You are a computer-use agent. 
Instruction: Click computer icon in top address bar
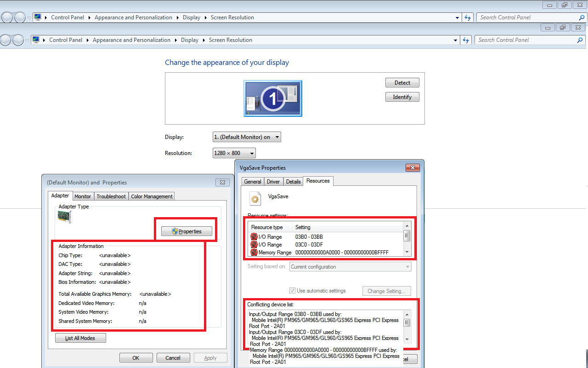[x=38, y=17]
